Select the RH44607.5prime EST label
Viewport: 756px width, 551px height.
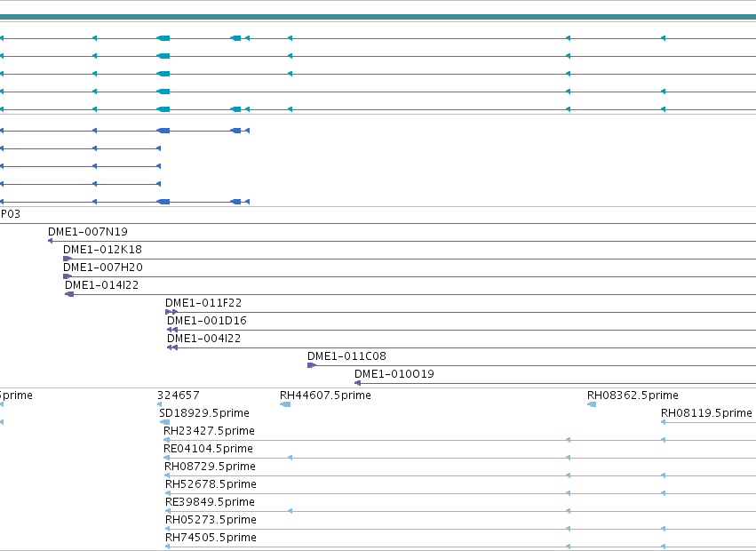coord(325,395)
